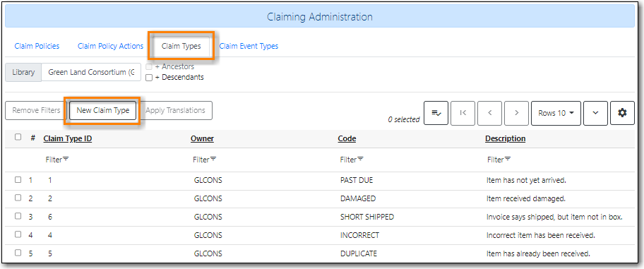Go to previous page of grid
Image resolution: width=644 pixels, height=269 pixels.
click(489, 113)
